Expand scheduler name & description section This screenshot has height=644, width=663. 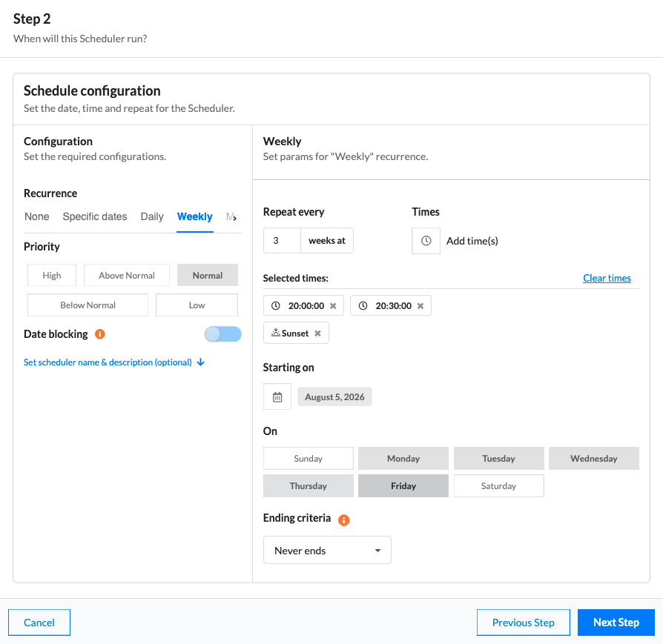tap(114, 362)
